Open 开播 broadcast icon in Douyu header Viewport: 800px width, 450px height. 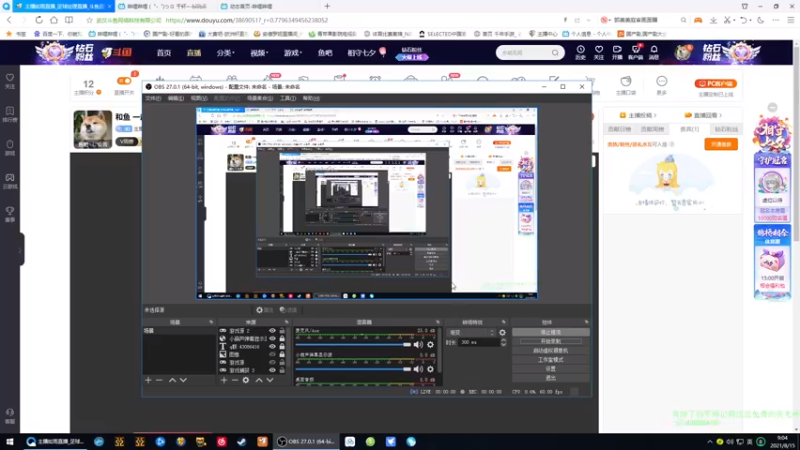(x=617, y=52)
